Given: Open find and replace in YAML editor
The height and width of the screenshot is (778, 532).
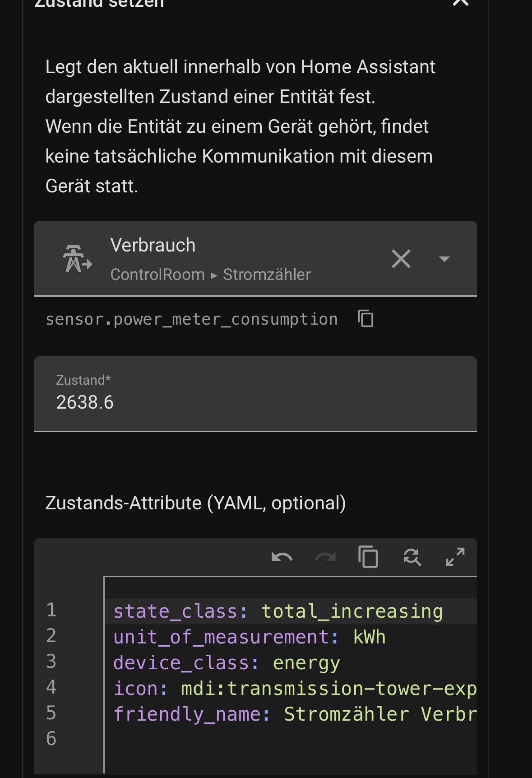Looking at the screenshot, I should (x=412, y=557).
